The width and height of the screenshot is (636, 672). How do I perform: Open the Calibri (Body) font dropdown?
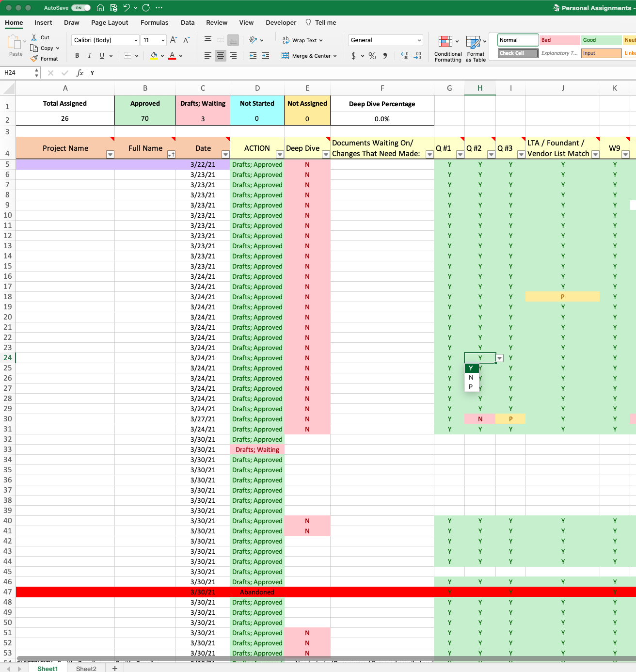[x=106, y=40]
